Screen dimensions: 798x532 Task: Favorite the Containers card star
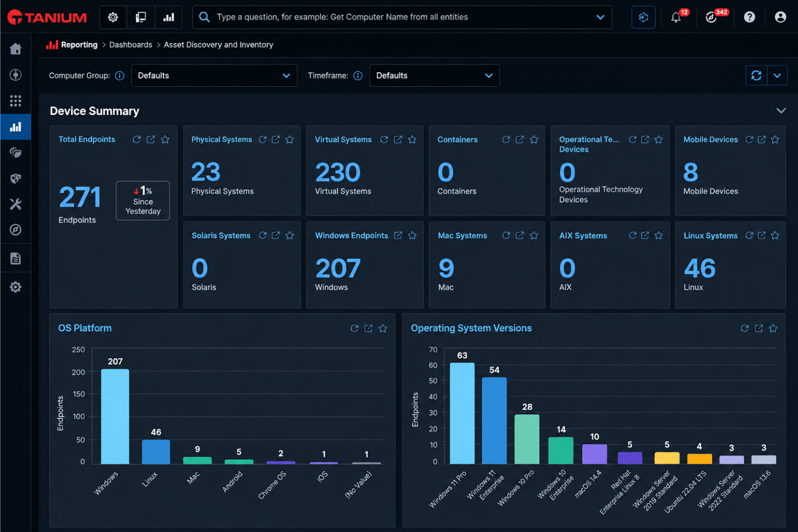pyautogui.click(x=534, y=140)
